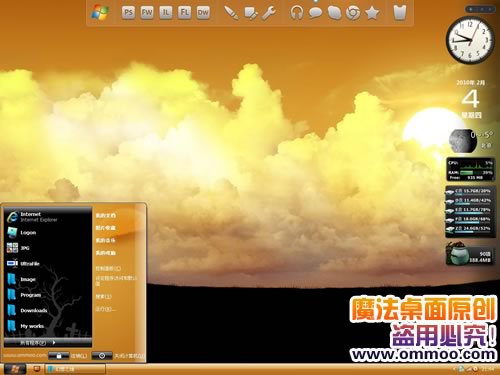Viewport: 500px width, 375px height.
Task: Open Dreamweaver via the DW dock icon
Action: [x=203, y=13]
